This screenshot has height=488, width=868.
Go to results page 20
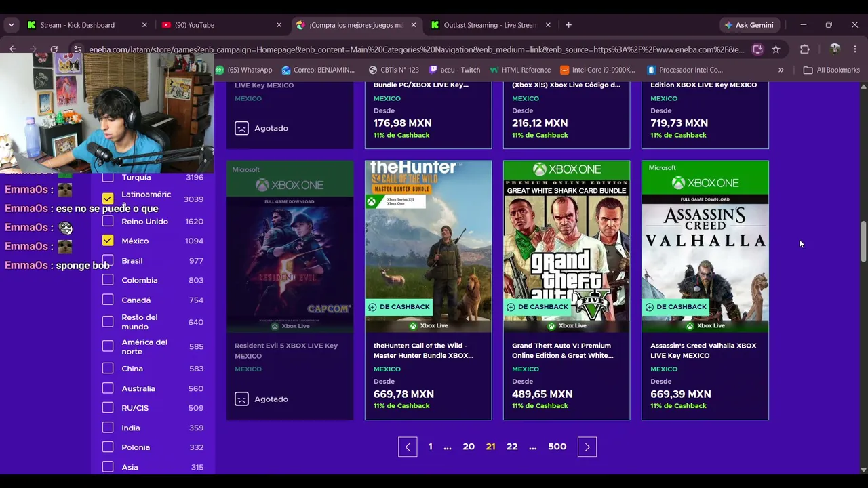469,447
